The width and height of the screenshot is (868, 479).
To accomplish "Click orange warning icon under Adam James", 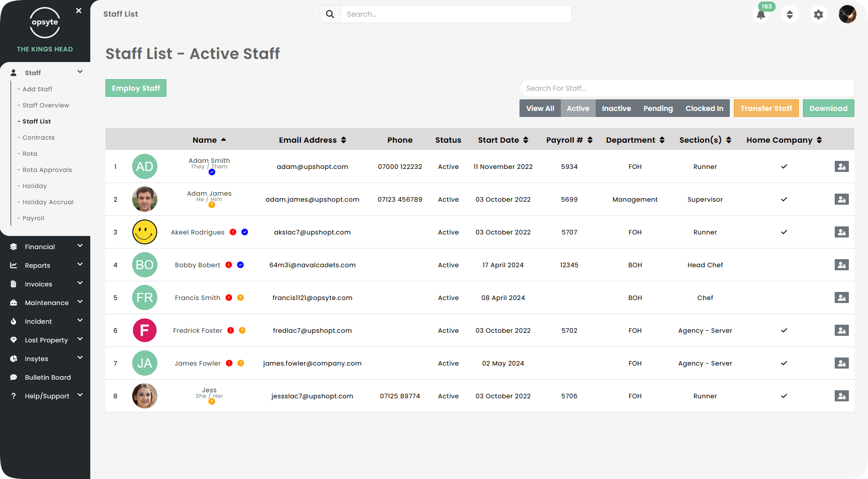I will pyautogui.click(x=212, y=205).
